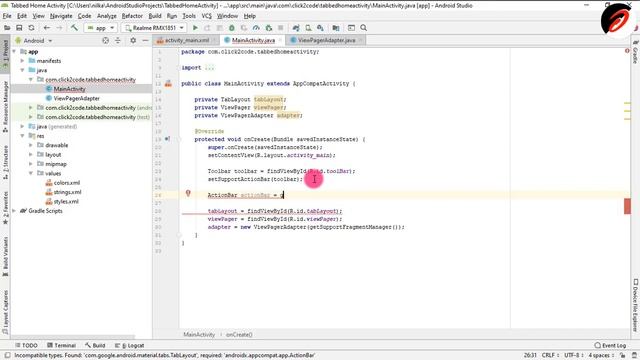Toggle the tool window bars icon bottom-left
This screenshot has height=360, width=640.
point(7,356)
